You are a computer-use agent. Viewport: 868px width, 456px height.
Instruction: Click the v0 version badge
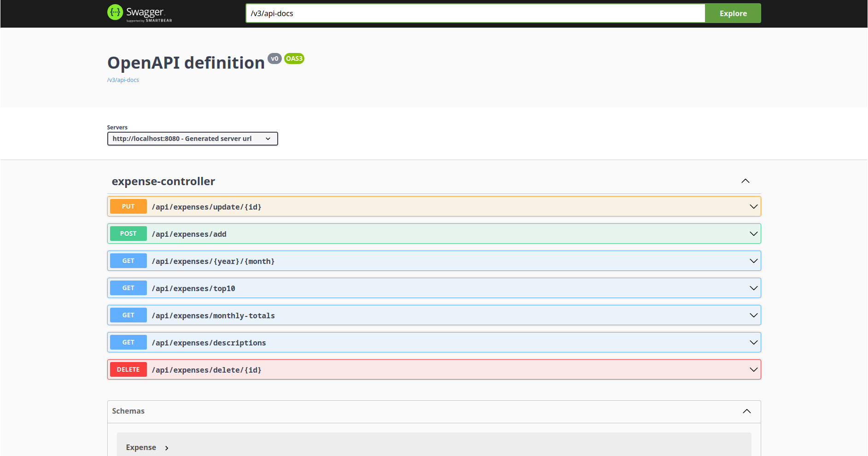click(x=274, y=58)
